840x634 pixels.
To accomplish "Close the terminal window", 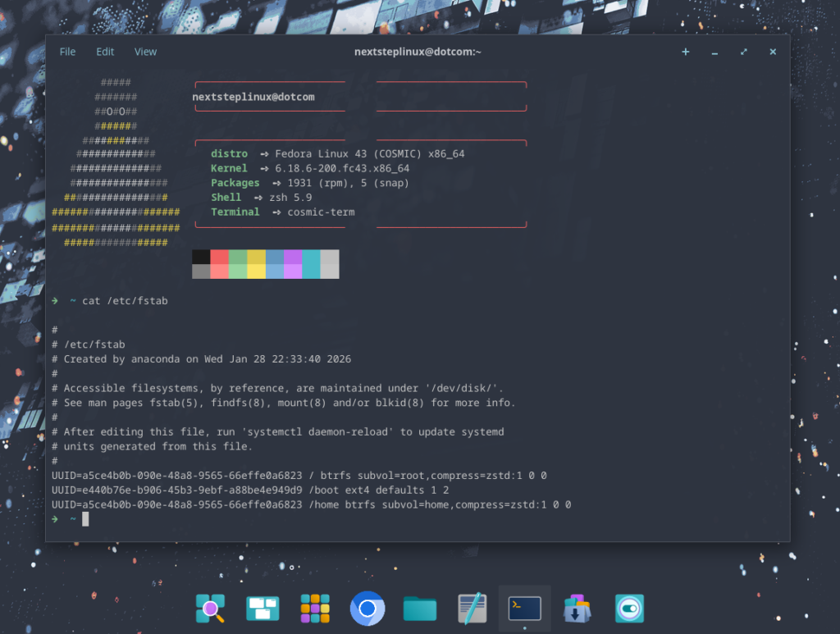I will point(773,52).
